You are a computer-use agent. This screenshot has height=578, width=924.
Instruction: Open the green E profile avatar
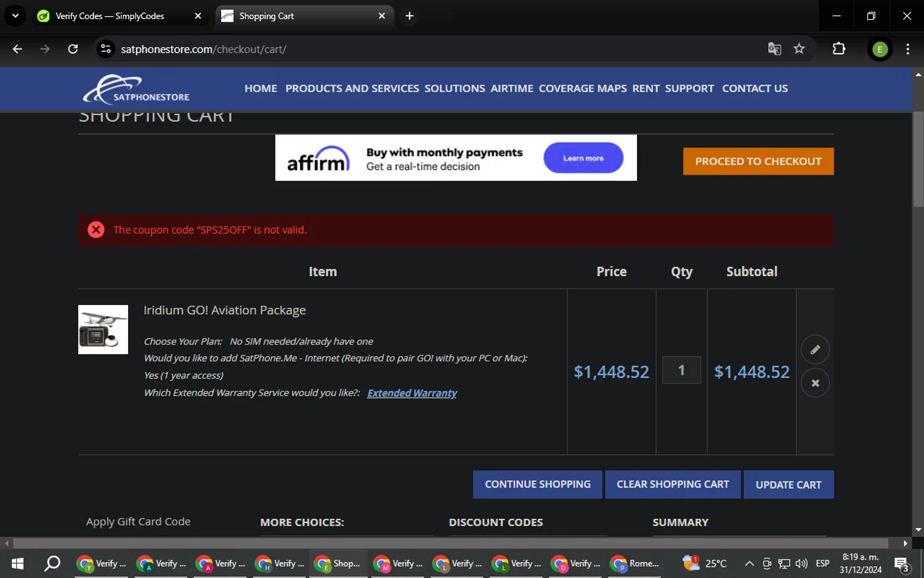pos(880,49)
